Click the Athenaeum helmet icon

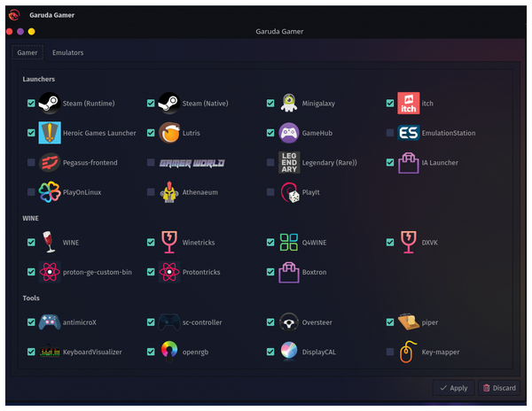tap(169, 192)
